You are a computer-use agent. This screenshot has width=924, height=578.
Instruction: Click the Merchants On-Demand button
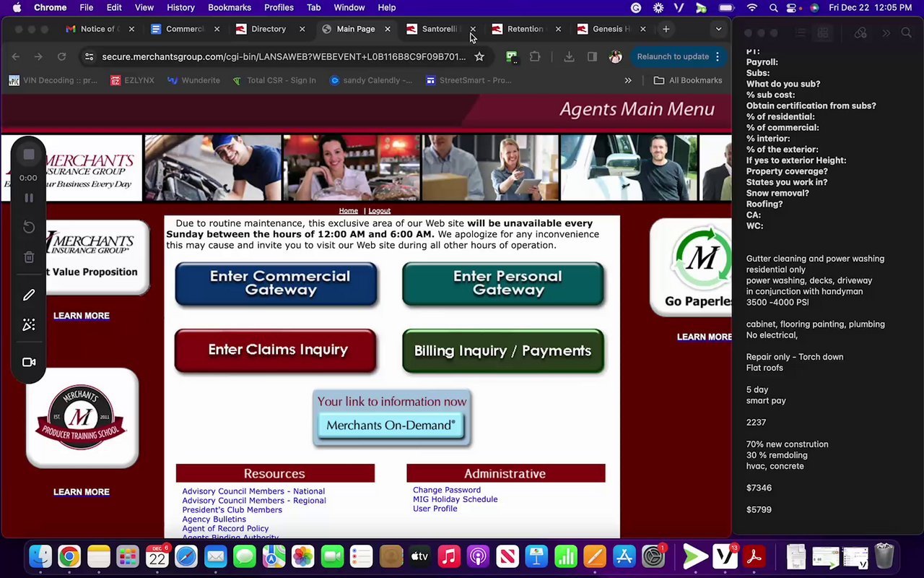click(x=391, y=426)
